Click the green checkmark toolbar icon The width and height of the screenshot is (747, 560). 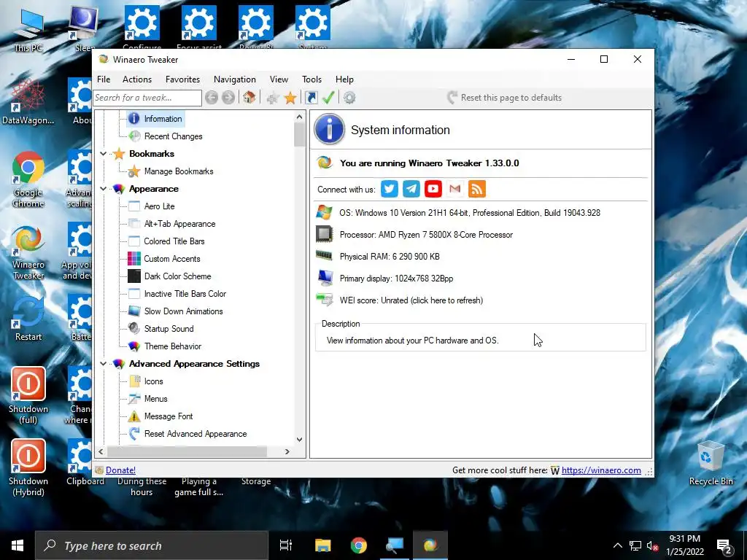click(328, 98)
